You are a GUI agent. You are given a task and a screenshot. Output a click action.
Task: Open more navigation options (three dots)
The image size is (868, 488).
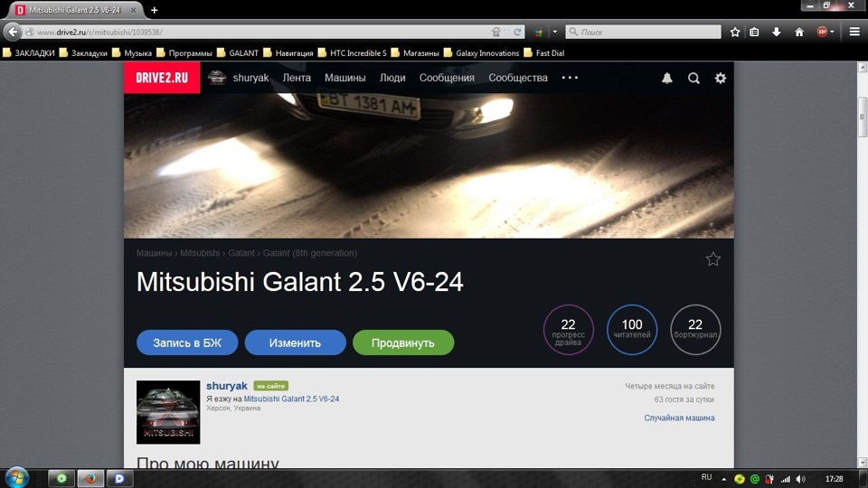pyautogui.click(x=570, y=78)
